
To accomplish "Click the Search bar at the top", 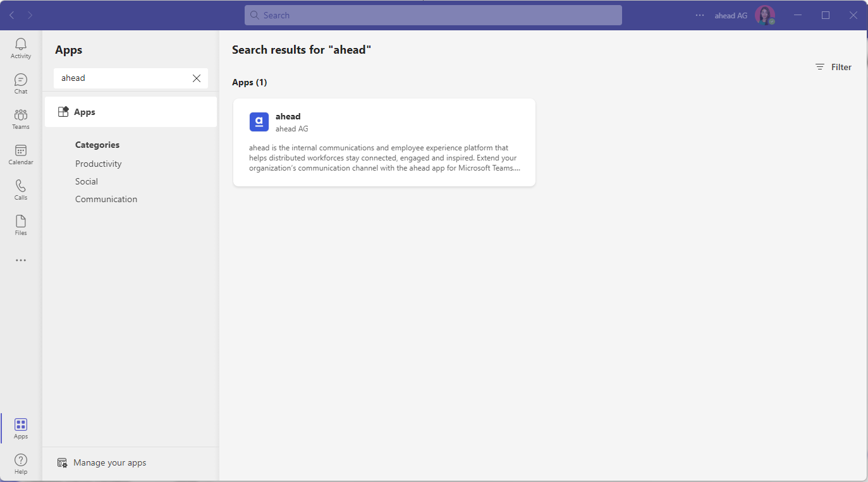I will point(433,15).
